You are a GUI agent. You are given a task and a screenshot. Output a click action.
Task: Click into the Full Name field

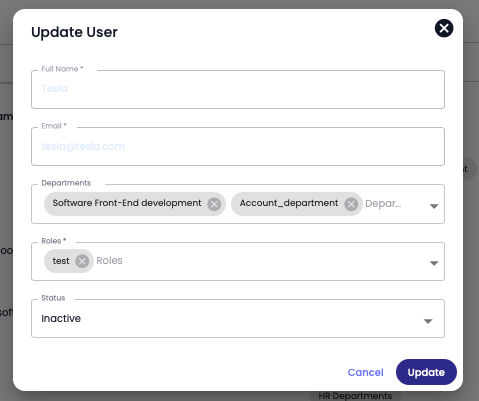tap(238, 89)
